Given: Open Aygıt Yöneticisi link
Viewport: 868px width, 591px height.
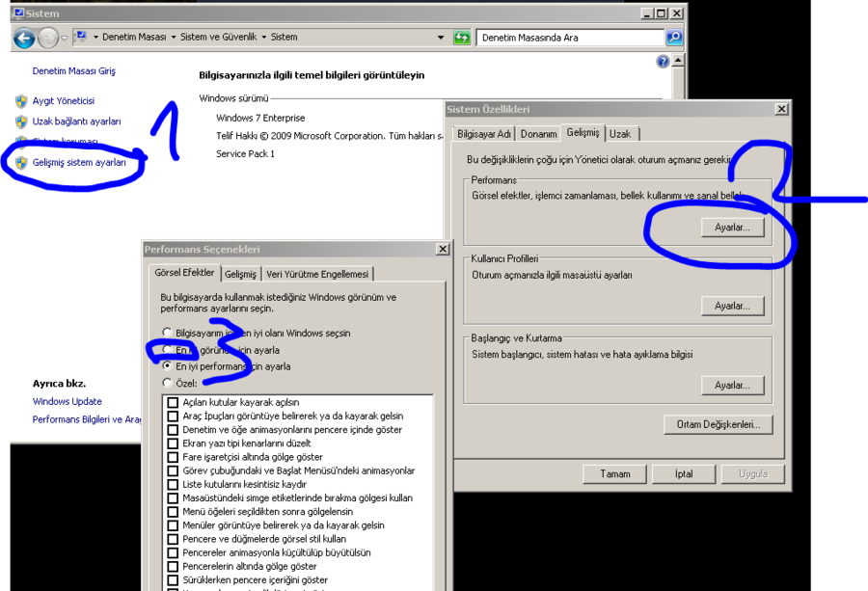Looking at the screenshot, I should tap(63, 101).
